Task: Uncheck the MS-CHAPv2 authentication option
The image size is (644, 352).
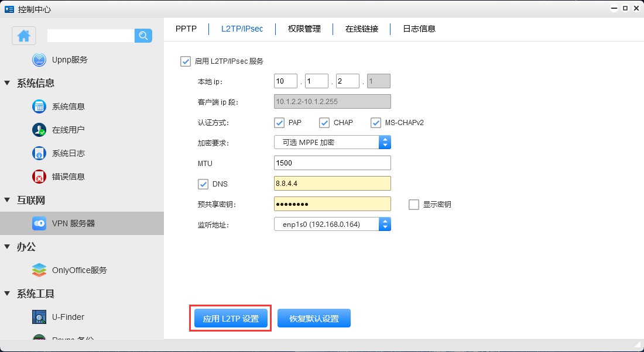Action: [376, 123]
